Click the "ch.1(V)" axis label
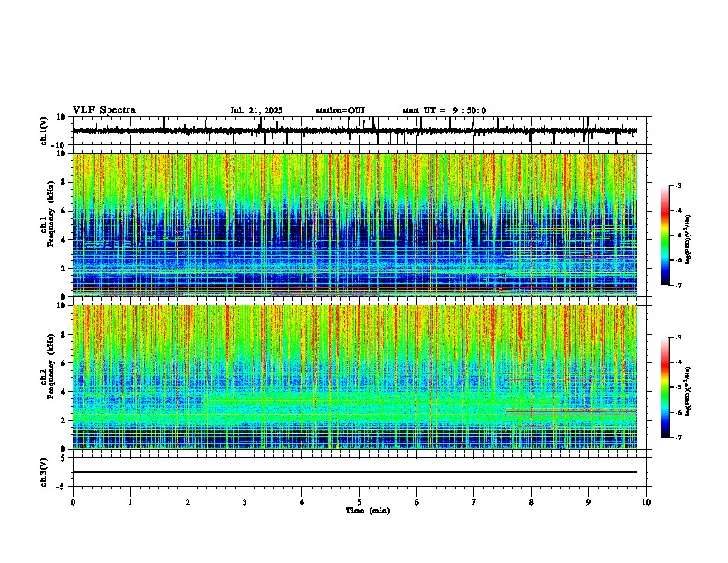Viewport: 728px width, 563px height. pos(44,131)
